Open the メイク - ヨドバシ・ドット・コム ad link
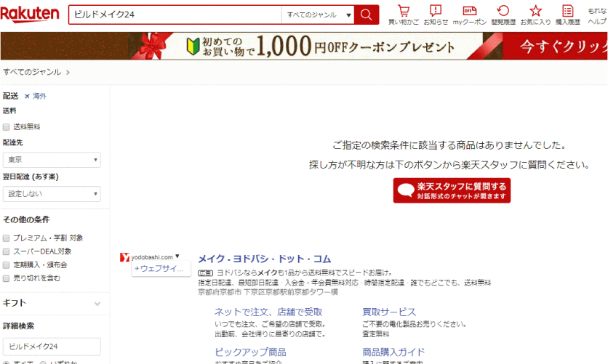 point(265,259)
